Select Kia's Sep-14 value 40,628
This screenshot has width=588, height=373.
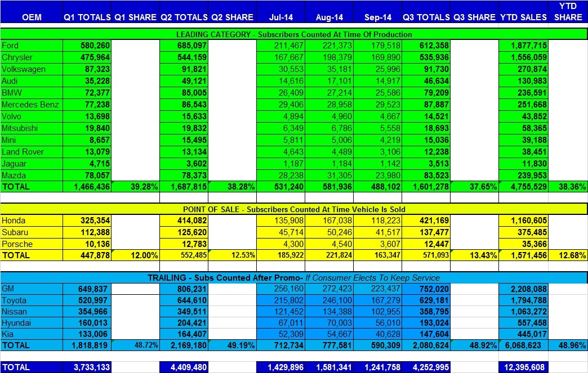(x=377, y=334)
